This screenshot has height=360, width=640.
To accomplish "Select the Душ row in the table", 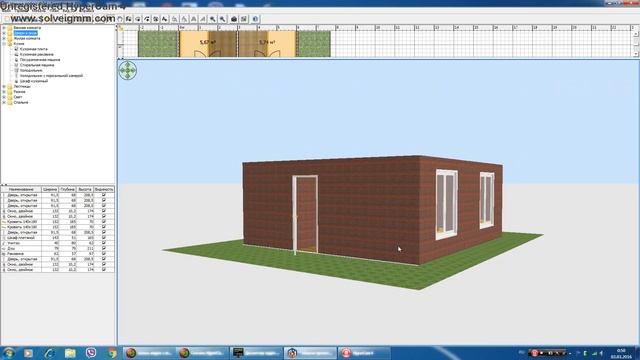I will click(58, 248).
